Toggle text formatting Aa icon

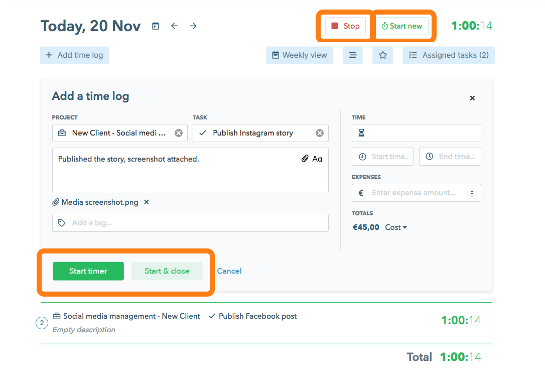coord(317,159)
